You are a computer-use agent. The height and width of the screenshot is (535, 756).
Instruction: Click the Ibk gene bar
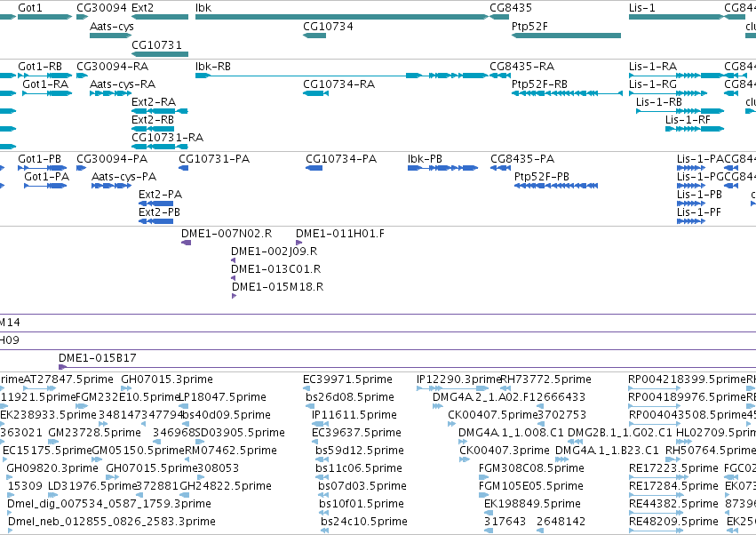(x=342, y=17)
